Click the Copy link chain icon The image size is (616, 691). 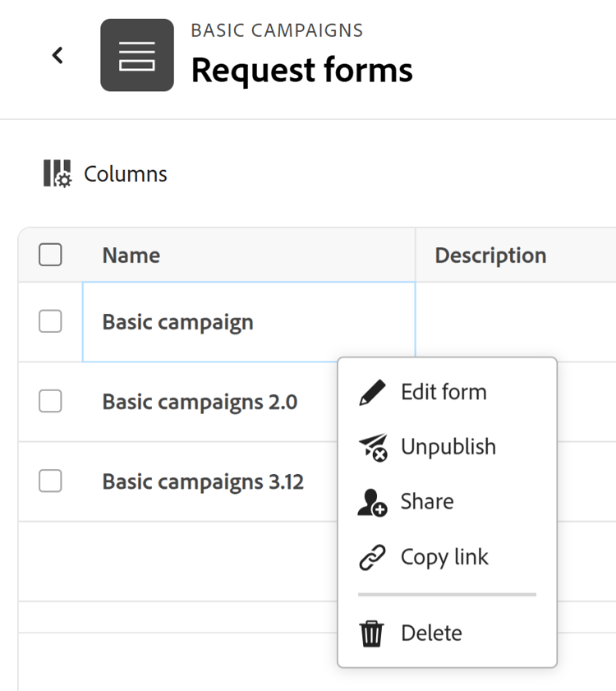373,557
